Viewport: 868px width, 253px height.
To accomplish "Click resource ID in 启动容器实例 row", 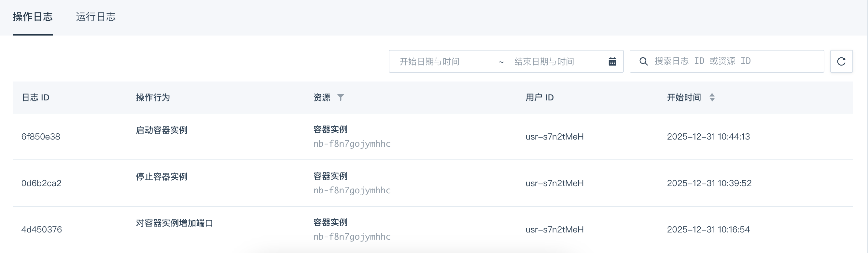I will coord(352,144).
